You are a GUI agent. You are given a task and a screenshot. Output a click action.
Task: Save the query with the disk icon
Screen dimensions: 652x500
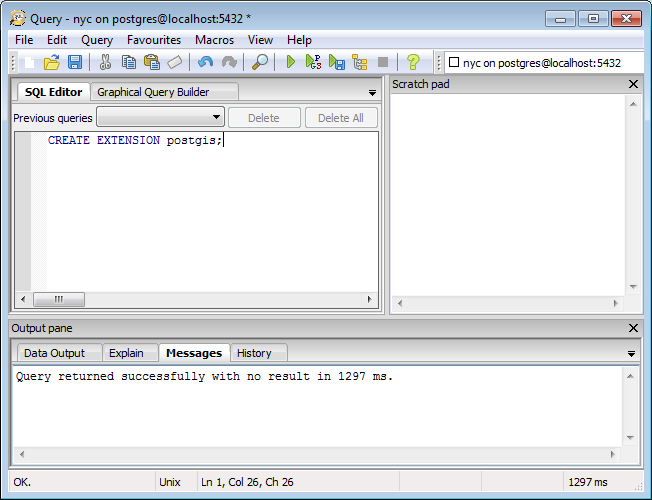coord(75,62)
